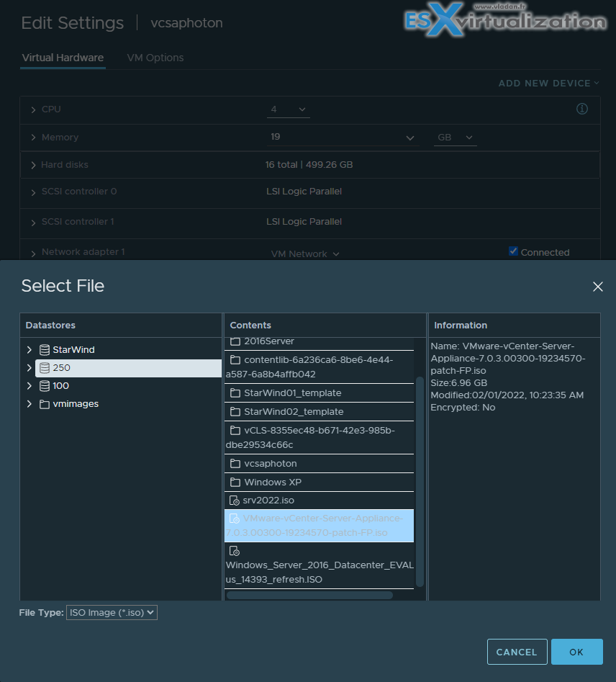Select the 2016Server folder name
The height and width of the screenshot is (682, 616).
pos(269,341)
